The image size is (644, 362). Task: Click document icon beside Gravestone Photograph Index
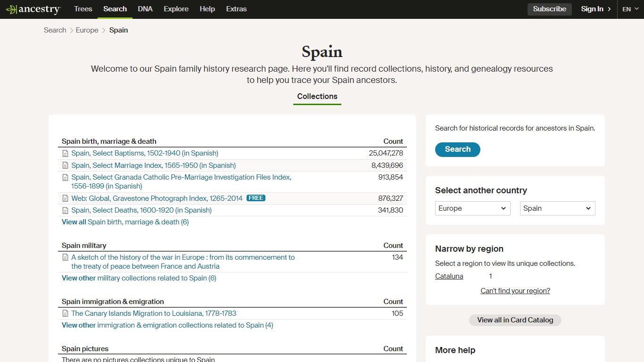point(66,198)
